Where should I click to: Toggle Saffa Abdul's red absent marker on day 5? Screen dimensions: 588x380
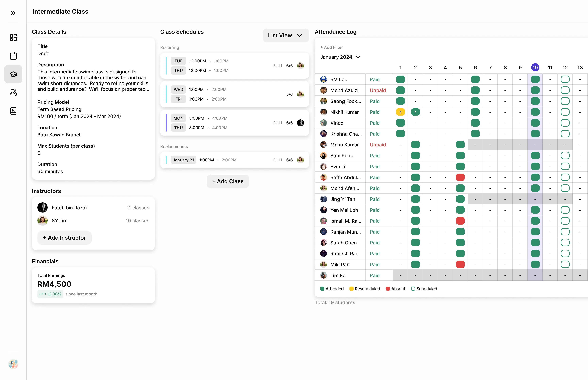460,177
